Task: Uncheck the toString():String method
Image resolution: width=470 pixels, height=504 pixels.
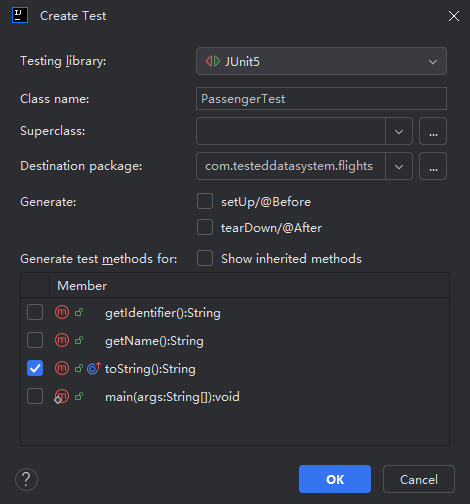Action: 35,368
